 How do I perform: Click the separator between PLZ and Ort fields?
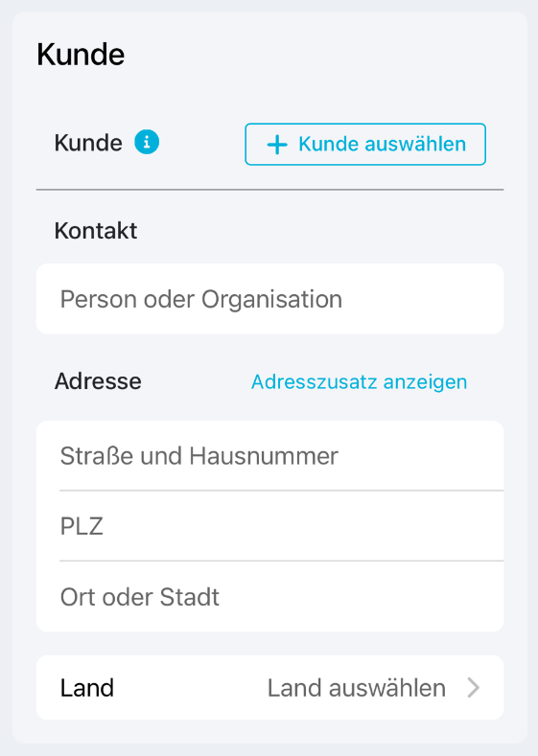coord(282,561)
